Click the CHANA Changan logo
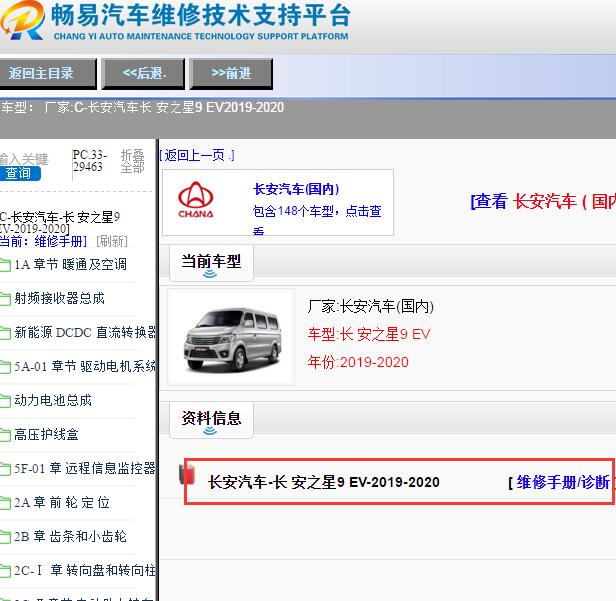The height and width of the screenshot is (601, 616). tap(196, 200)
